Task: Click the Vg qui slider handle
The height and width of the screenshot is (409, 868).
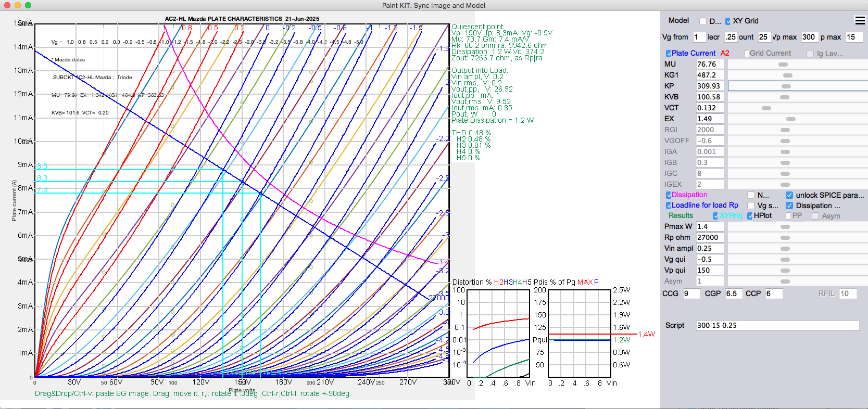Action: 785,260
